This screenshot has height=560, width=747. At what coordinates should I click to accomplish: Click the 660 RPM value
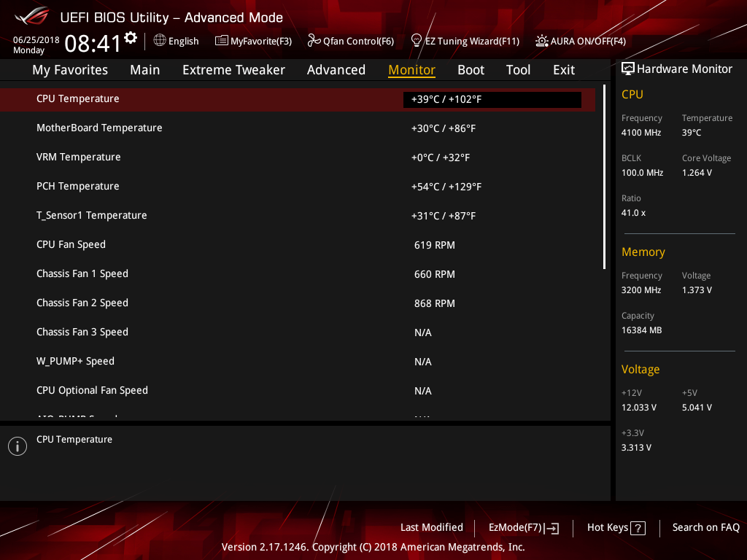pos(435,274)
